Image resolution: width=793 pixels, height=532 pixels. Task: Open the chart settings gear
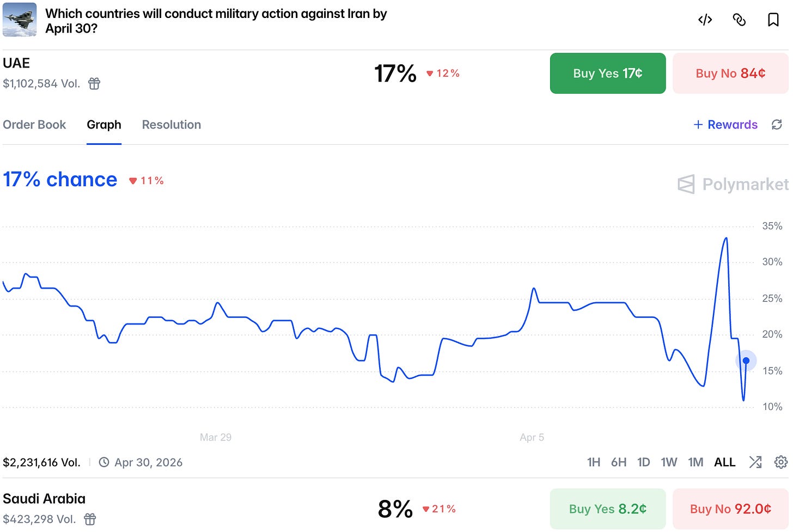click(x=781, y=462)
